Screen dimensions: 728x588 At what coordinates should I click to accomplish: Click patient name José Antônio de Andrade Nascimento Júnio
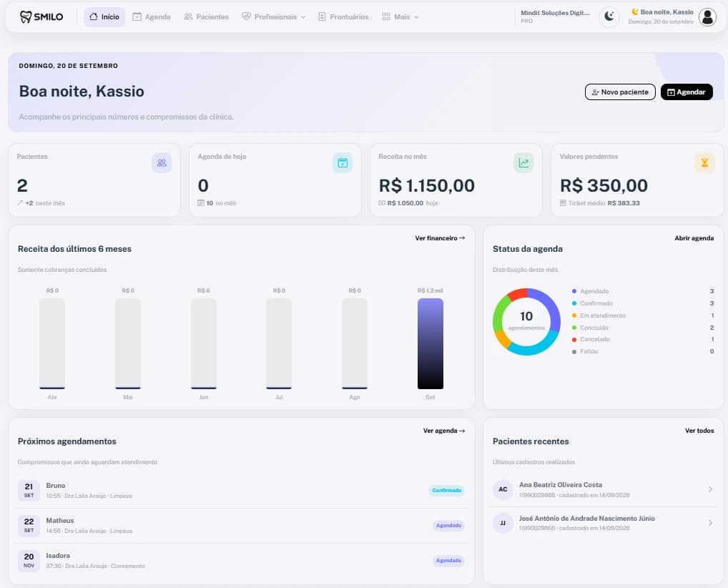[x=587, y=519]
